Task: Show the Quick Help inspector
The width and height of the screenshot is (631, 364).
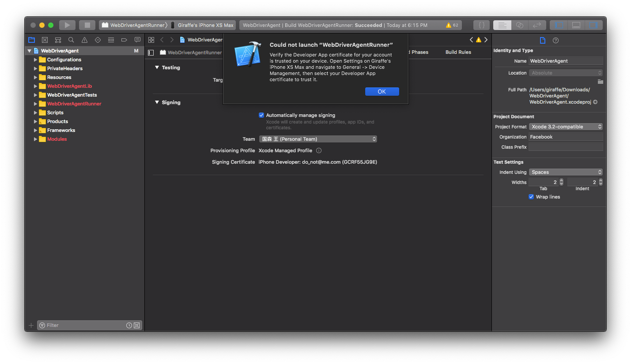Action: click(x=555, y=40)
